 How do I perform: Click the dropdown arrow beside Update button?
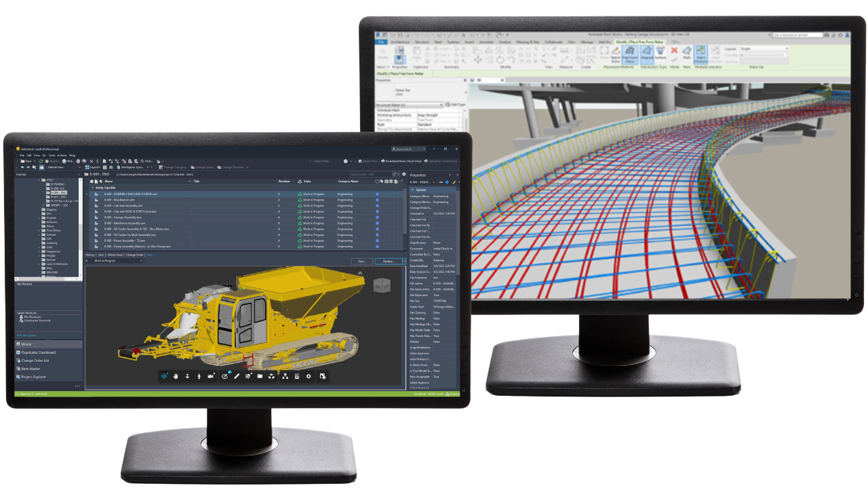[x=404, y=261]
